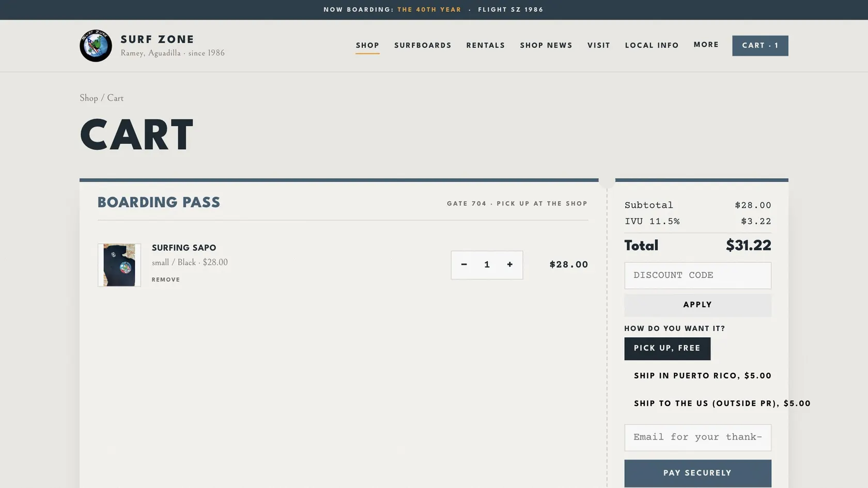Go to the Shop nav item
This screenshot has height=488, width=868.
367,45
